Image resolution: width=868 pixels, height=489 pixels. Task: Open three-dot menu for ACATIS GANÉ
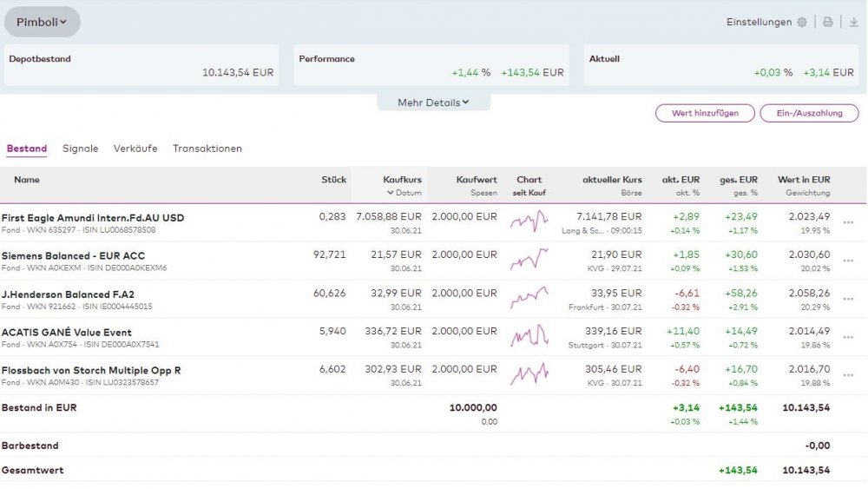848,337
